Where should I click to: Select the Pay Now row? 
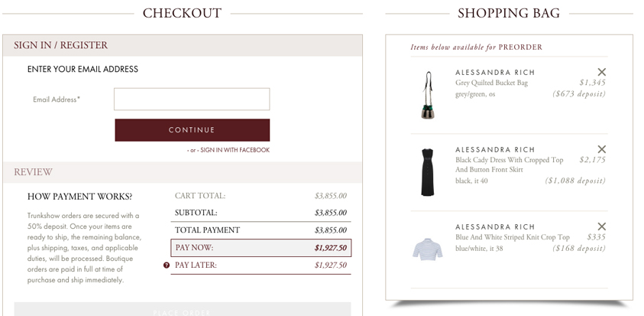pos(261,248)
